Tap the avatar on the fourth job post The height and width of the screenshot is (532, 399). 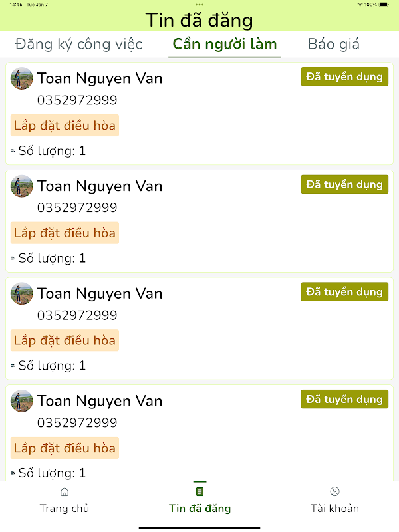(22, 401)
